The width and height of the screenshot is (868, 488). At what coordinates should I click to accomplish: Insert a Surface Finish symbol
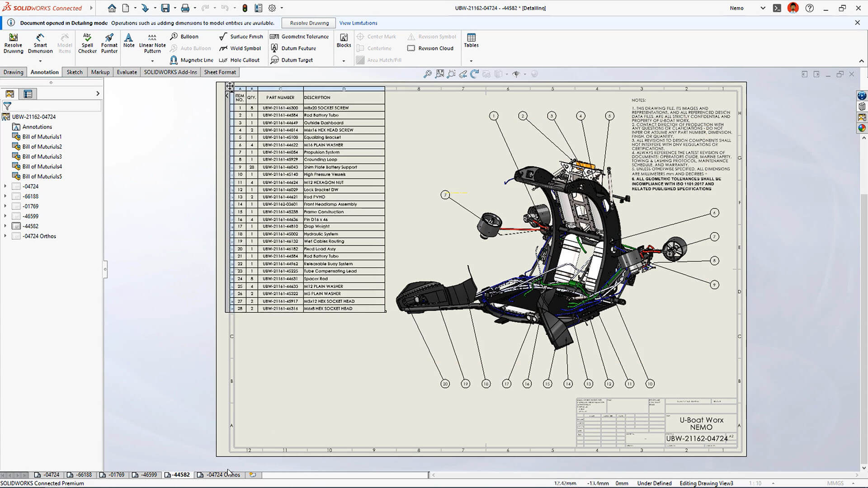pyautogui.click(x=241, y=37)
